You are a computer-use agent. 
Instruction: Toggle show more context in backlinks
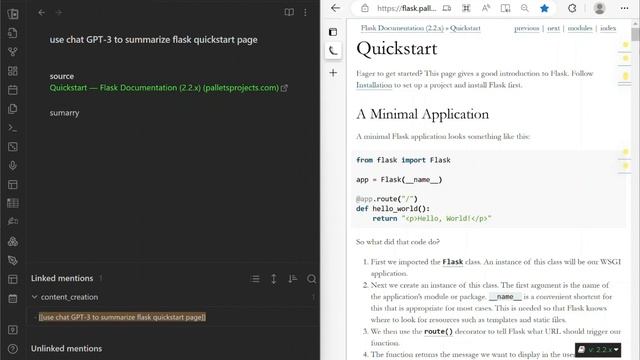[x=274, y=279]
